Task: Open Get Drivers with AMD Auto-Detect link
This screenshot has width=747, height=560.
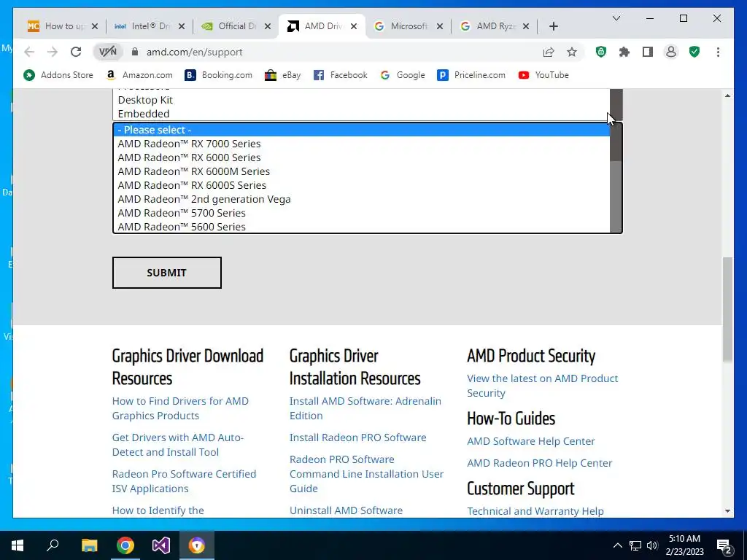Action: tap(178, 445)
